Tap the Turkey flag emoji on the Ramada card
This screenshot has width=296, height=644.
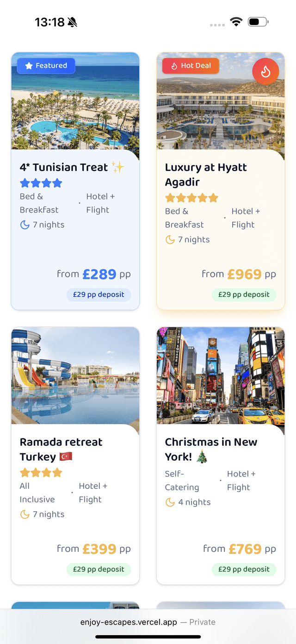point(65,456)
